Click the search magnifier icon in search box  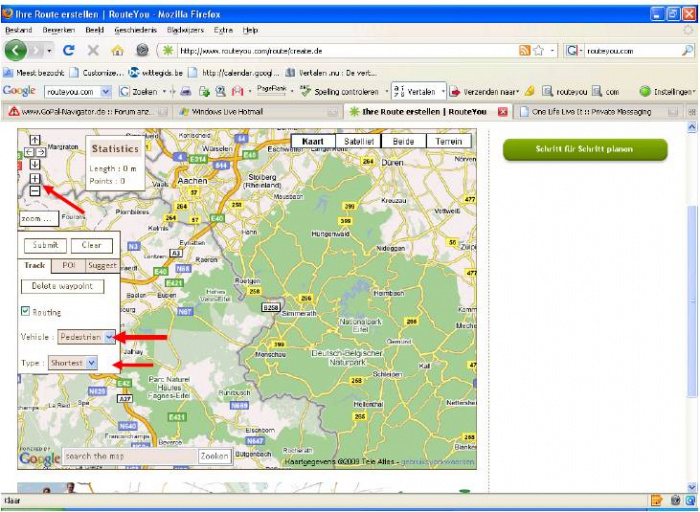[687, 50]
